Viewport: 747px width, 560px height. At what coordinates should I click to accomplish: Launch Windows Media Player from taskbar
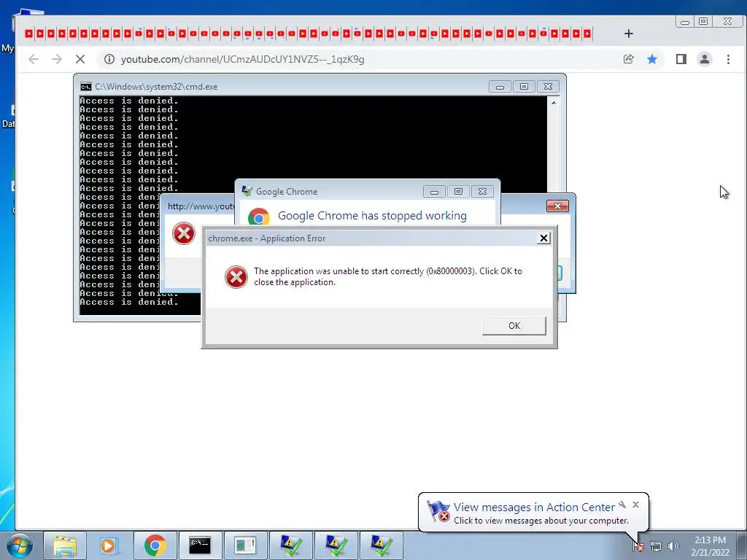[109, 545]
